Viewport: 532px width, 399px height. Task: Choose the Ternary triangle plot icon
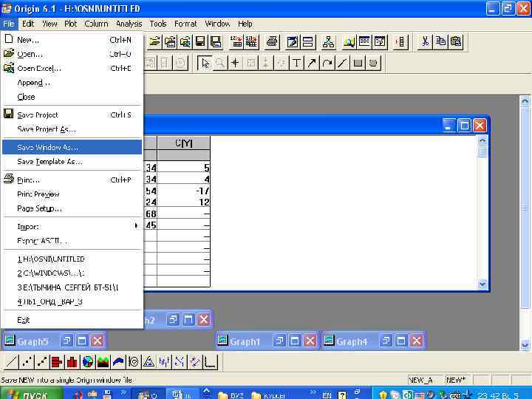pos(149,362)
